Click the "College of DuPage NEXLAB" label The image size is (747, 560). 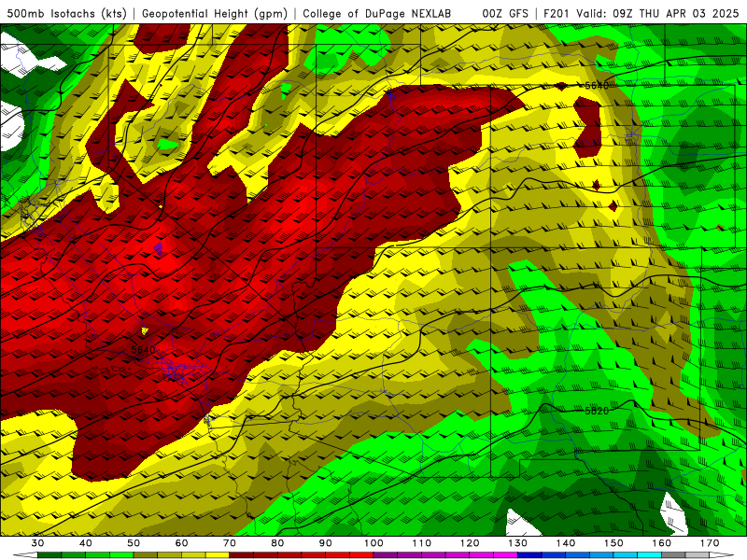pyautogui.click(x=376, y=14)
